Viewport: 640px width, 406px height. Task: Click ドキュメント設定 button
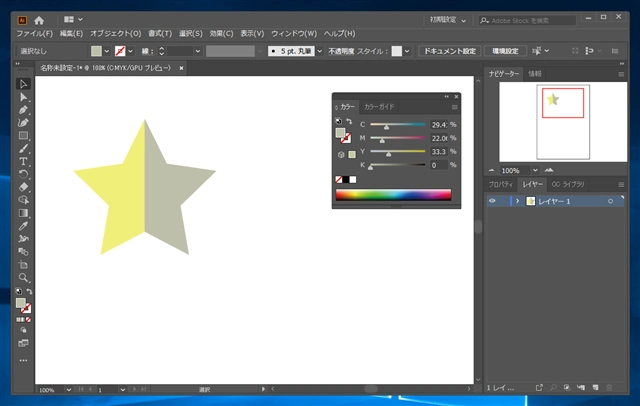pos(449,51)
